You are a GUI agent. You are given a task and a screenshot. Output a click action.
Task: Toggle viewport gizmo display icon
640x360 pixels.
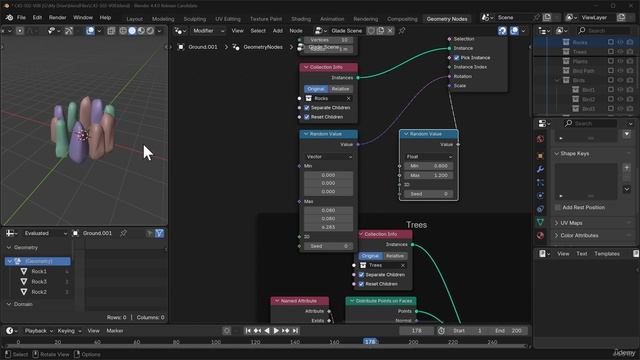[x=69, y=31]
